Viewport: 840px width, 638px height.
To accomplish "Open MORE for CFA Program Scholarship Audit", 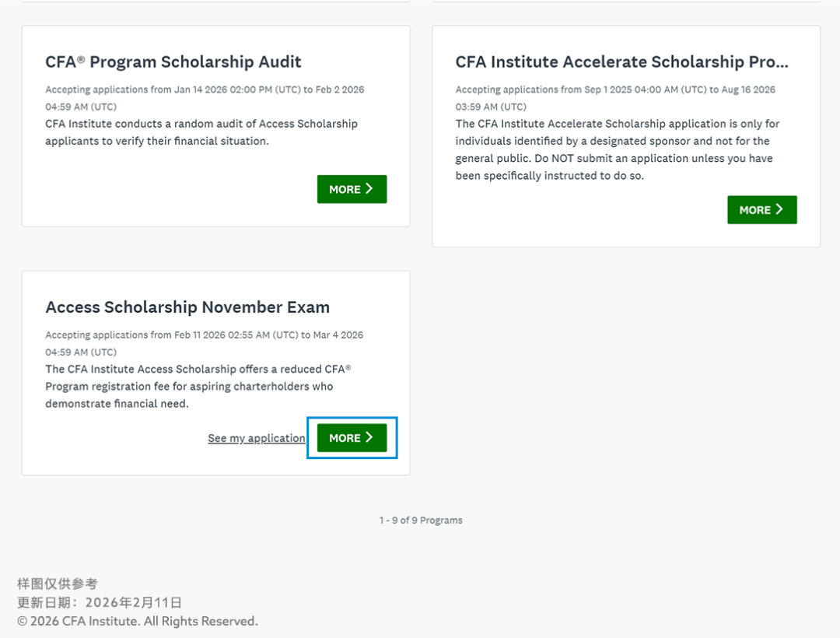I will tap(352, 189).
